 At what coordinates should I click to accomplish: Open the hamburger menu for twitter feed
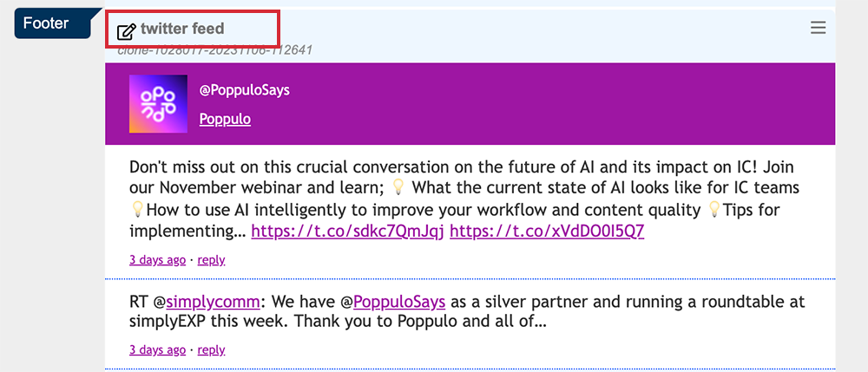[x=818, y=28]
